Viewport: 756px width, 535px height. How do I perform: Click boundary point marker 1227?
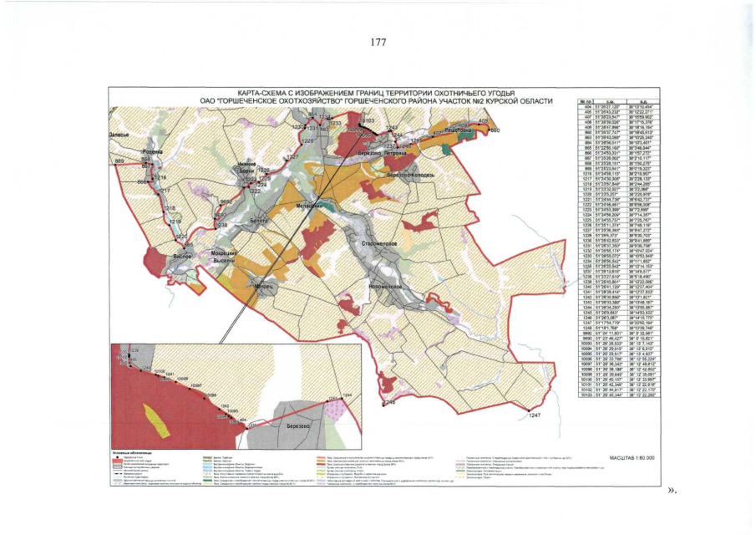coord(292,157)
